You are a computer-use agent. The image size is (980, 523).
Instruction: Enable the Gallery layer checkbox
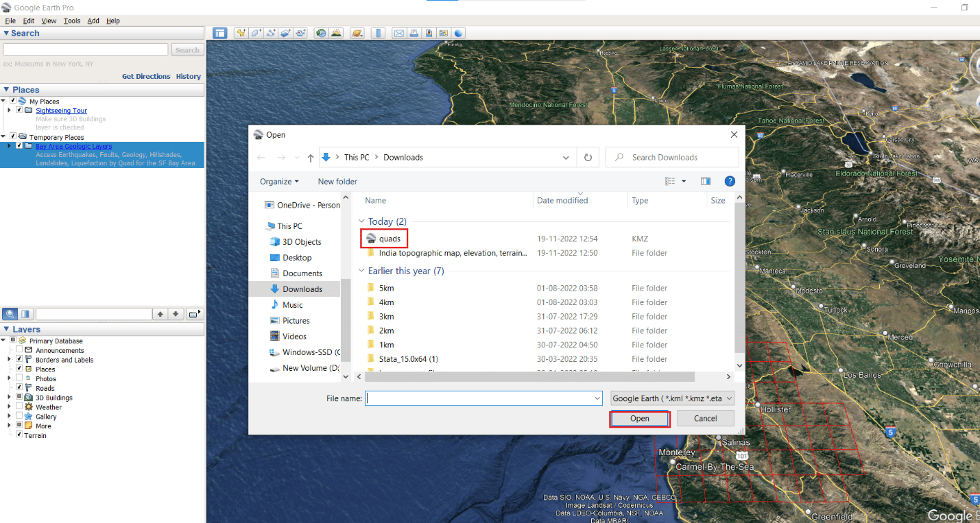19,416
